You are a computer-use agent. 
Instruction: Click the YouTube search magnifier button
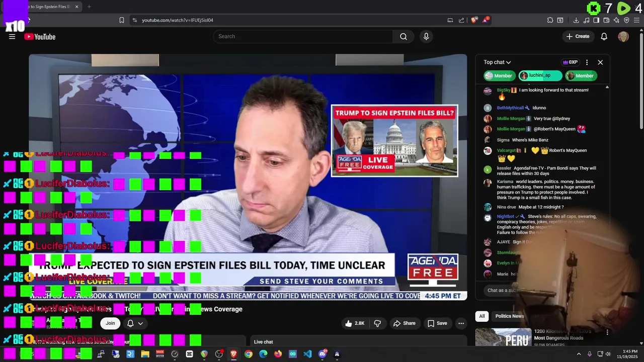pos(404,36)
